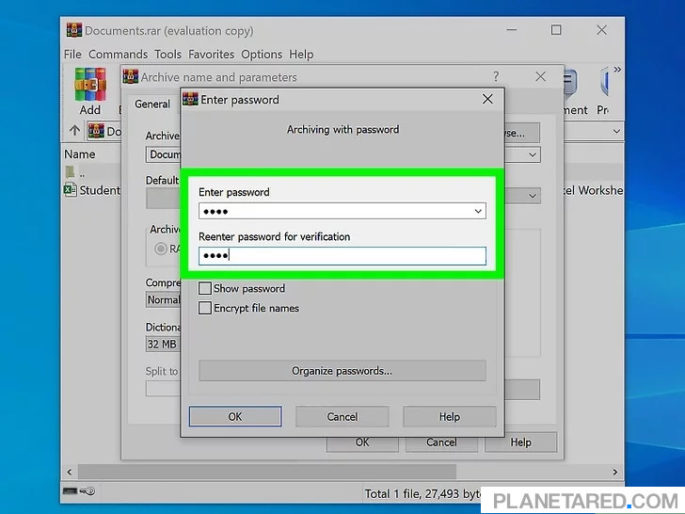This screenshot has height=514, width=685.
Task: Click the Excel file icon in list
Action: click(x=71, y=190)
